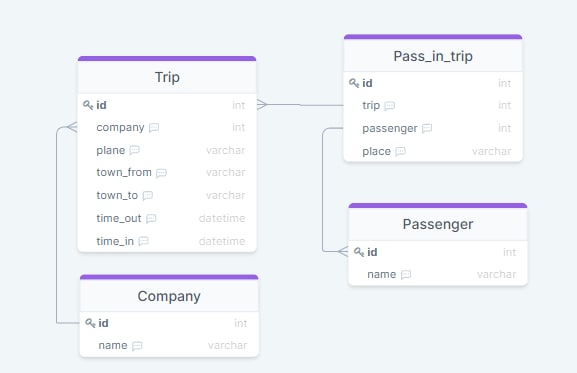Click the comment icon next to town_to
This screenshot has width=577, height=373.
pos(148,195)
